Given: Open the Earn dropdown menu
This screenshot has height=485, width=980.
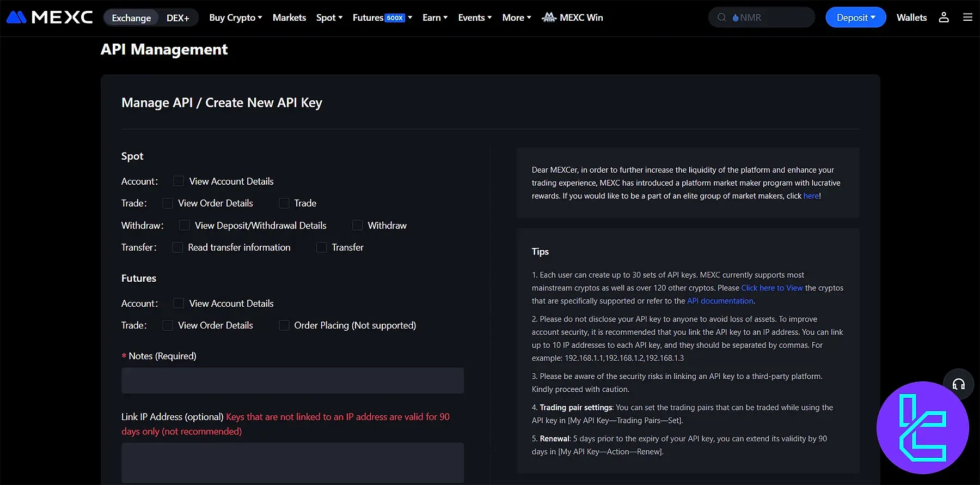Looking at the screenshot, I should tap(434, 17).
